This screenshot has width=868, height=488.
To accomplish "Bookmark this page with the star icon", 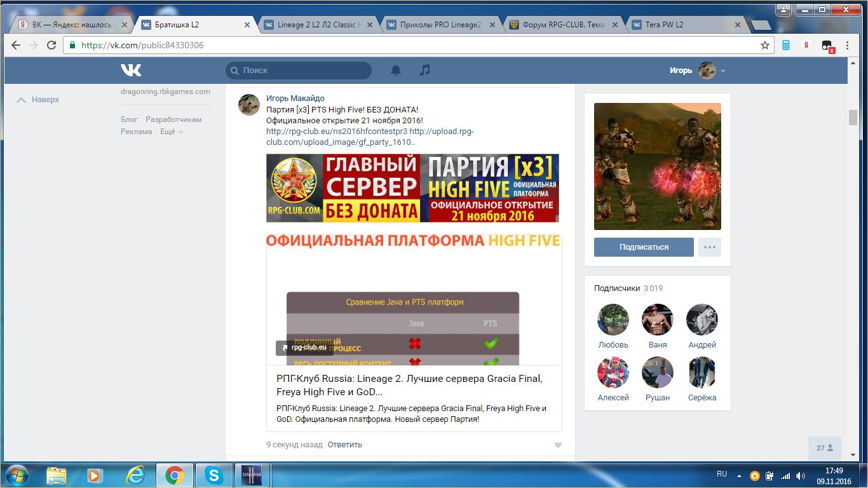I will (765, 45).
